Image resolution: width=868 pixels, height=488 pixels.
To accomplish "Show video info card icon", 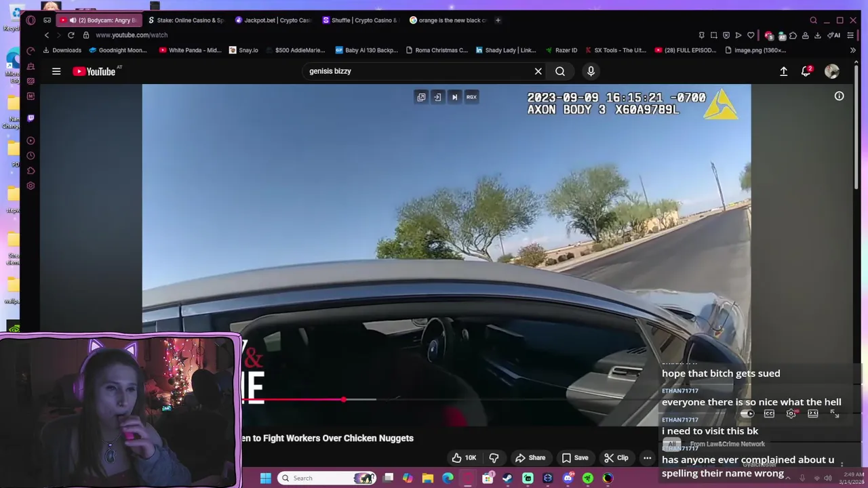I will (x=839, y=96).
